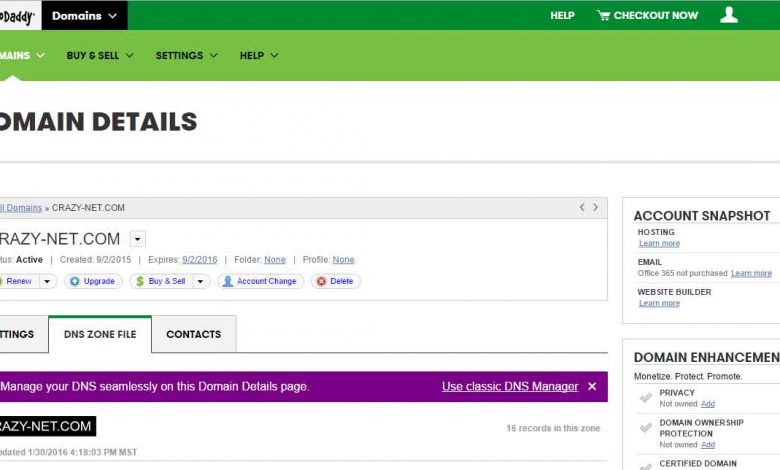780x470 pixels.
Task: Expand the BUY & SELL menu
Action: (100, 55)
